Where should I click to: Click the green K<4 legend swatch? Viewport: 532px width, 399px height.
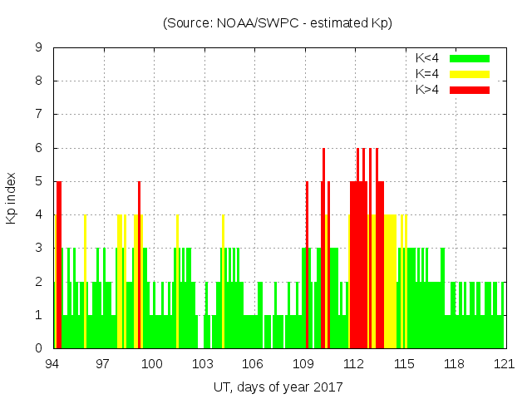[x=470, y=58]
